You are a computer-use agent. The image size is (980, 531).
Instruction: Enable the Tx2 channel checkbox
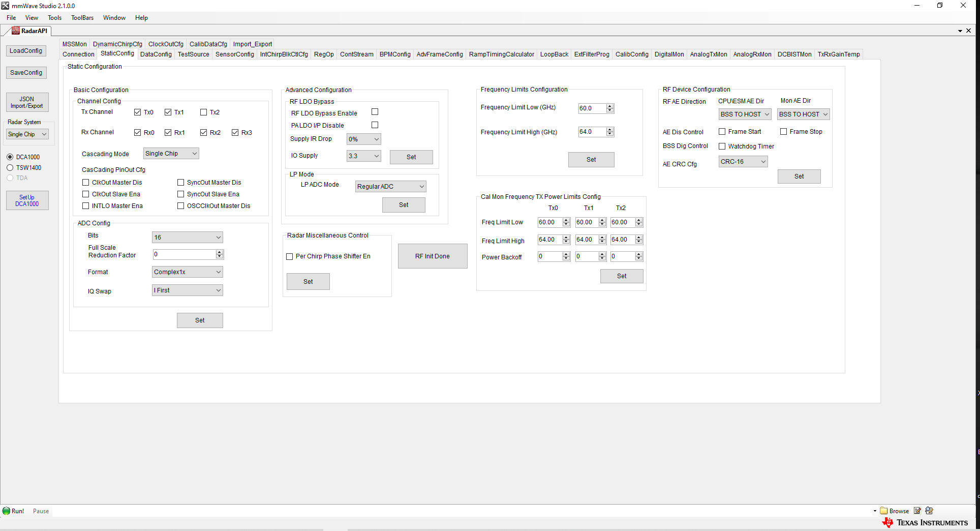coord(203,112)
